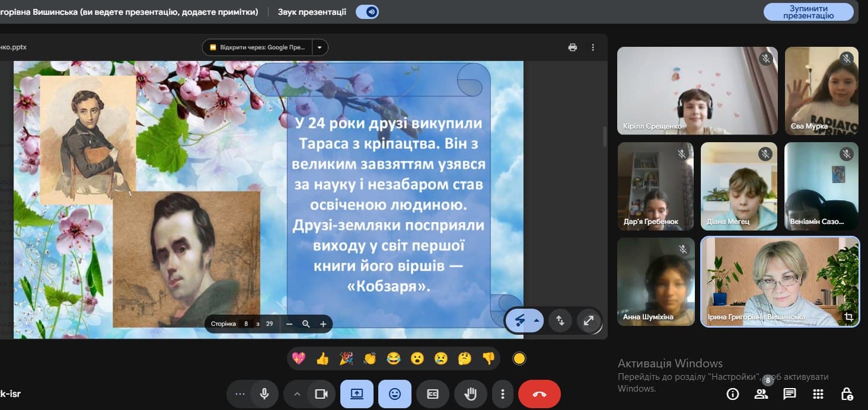Image resolution: width=868 pixels, height=410 pixels.
Task: Open the three-dot options beside the microphone
Action: click(x=240, y=394)
